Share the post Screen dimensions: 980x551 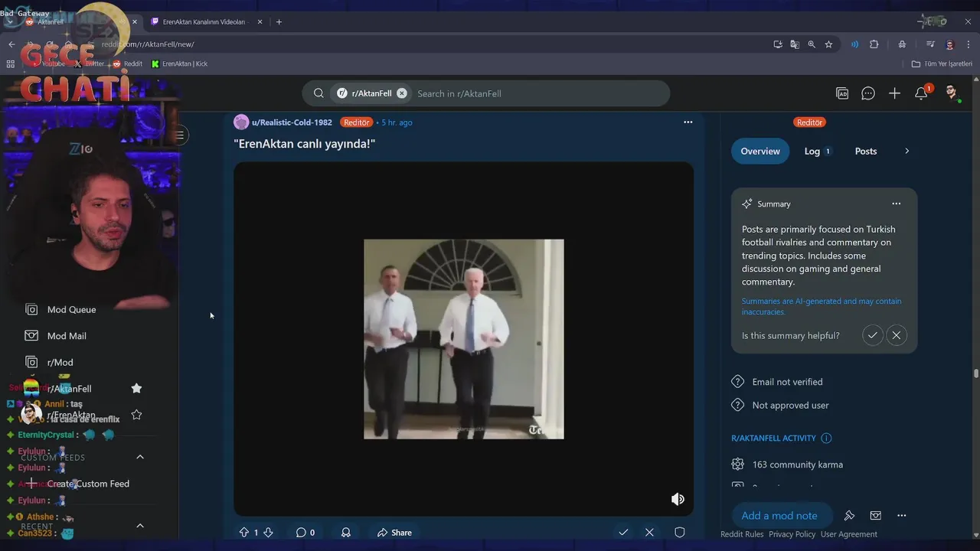point(394,533)
